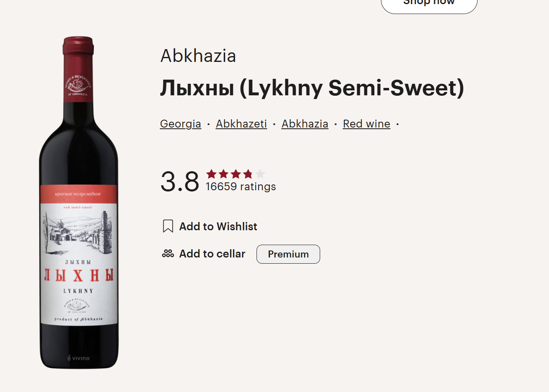Select the fifth grey rating star

click(260, 174)
